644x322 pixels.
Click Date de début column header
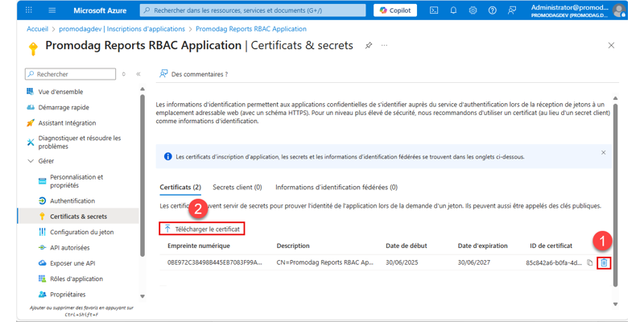(x=407, y=246)
